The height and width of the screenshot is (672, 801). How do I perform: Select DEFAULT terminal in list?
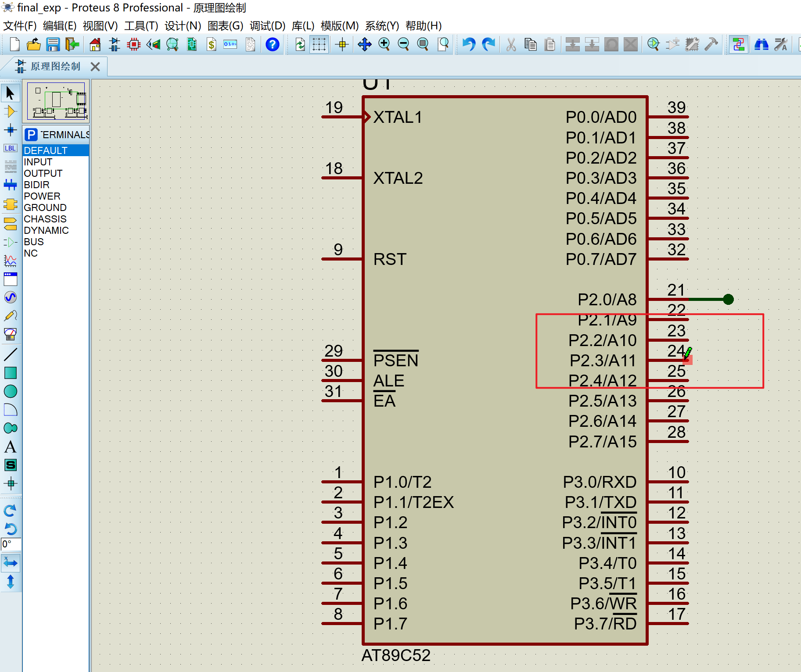click(x=56, y=150)
